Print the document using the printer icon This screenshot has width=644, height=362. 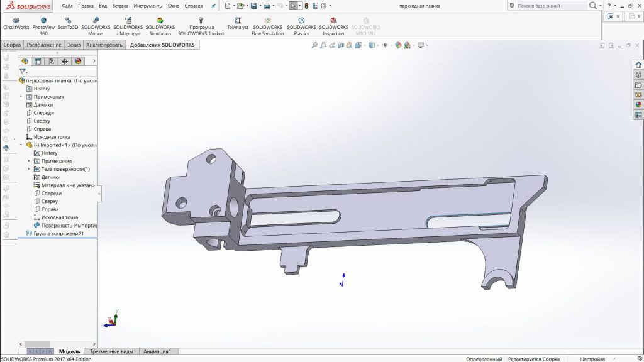click(267, 6)
